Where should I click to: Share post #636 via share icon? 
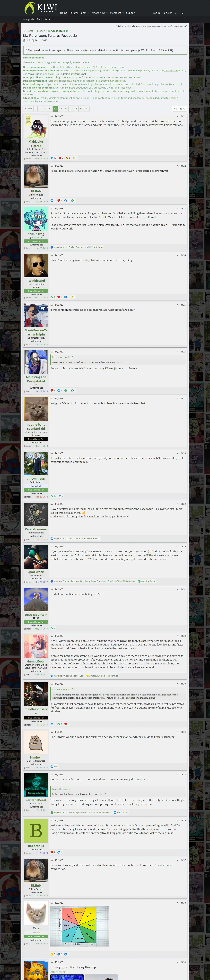click(177, 820)
